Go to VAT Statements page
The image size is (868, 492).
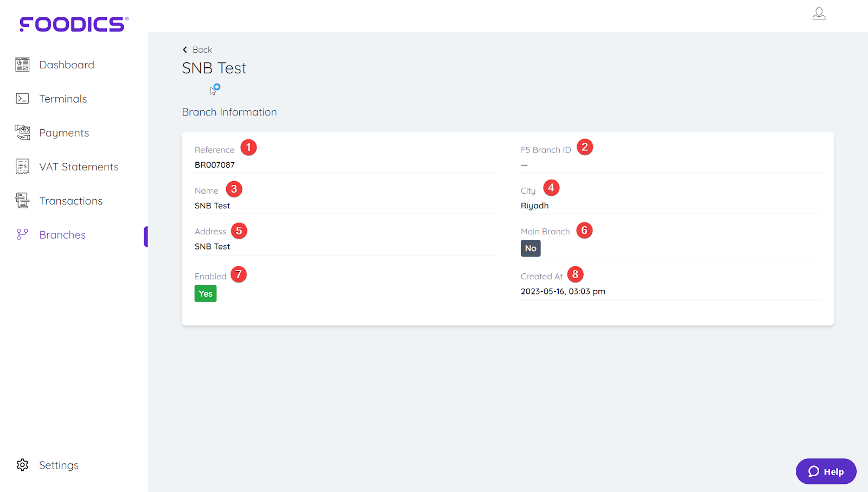79,167
